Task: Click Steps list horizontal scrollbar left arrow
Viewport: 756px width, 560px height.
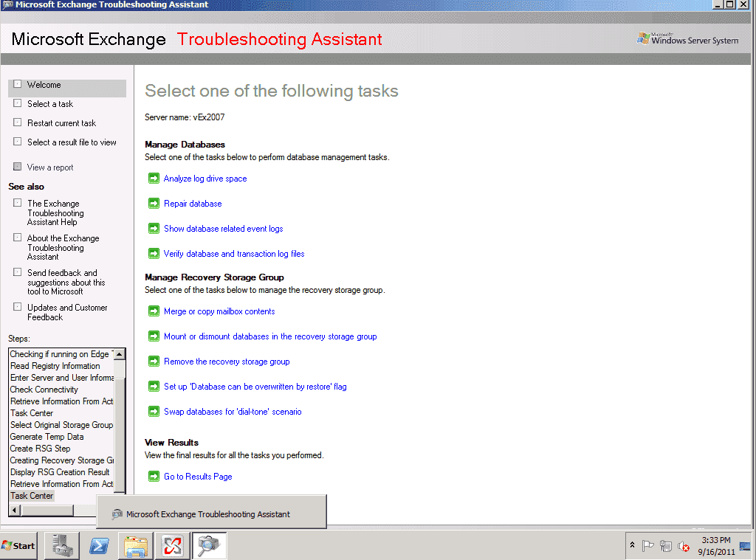Action: (x=13, y=511)
